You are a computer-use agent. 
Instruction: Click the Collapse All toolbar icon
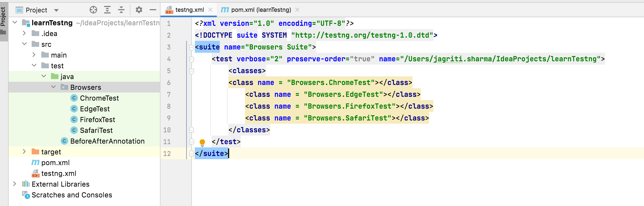(x=121, y=10)
